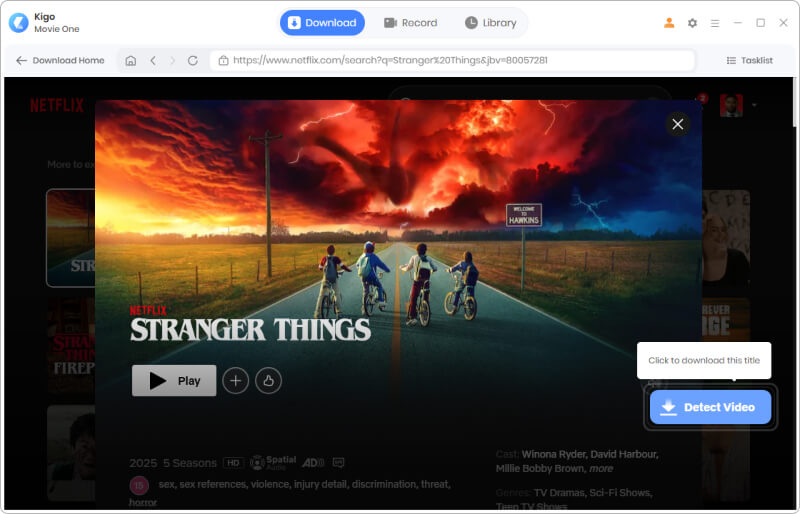The width and height of the screenshot is (800, 514).
Task: Add Stranger Things to My List
Action: pos(236,381)
